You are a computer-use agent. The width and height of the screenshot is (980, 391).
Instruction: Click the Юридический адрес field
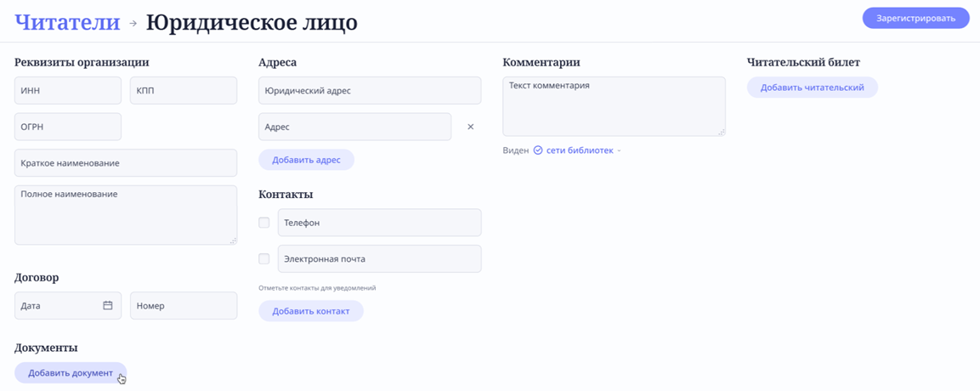click(x=370, y=91)
